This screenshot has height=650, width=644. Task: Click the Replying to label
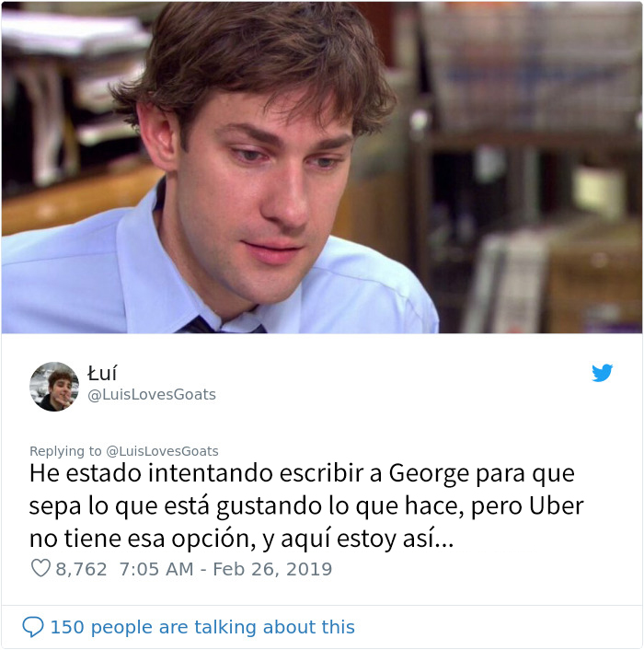[65, 451]
